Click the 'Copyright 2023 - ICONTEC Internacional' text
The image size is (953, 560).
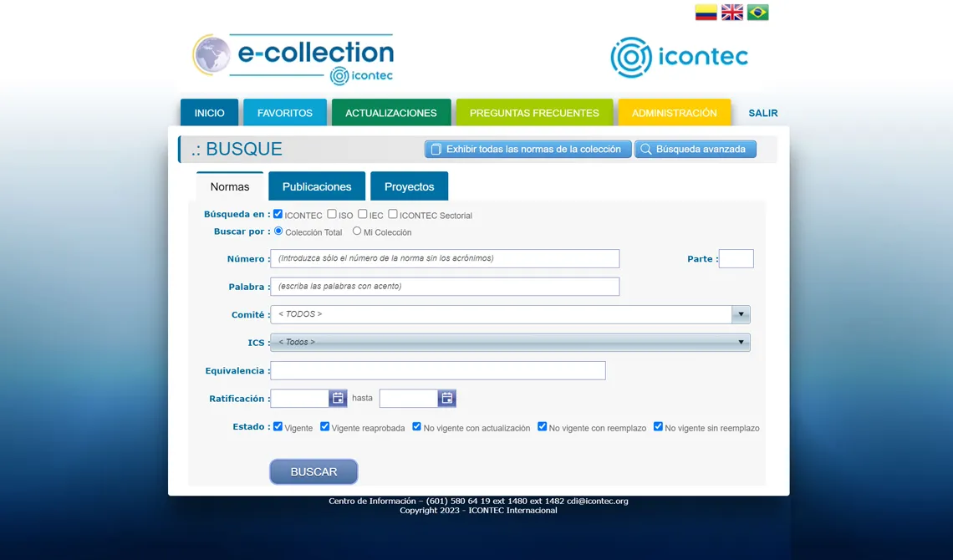pos(478,511)
